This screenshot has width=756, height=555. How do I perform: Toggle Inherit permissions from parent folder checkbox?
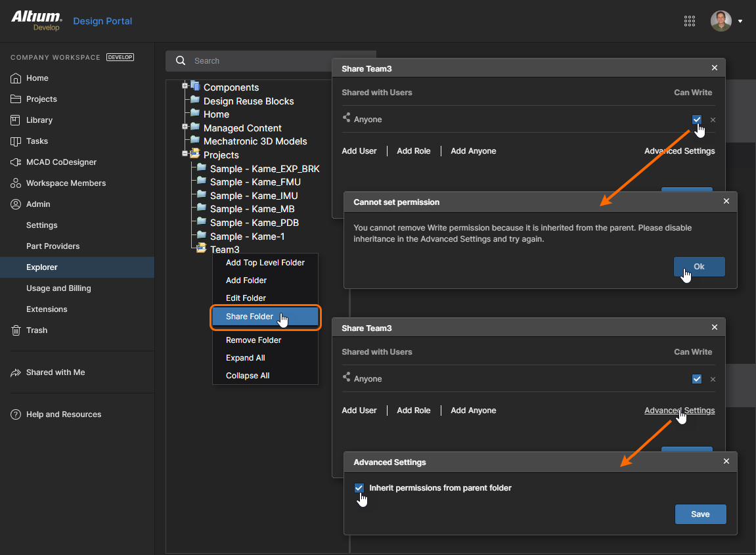pyautogui.click(x=359, y=488)
